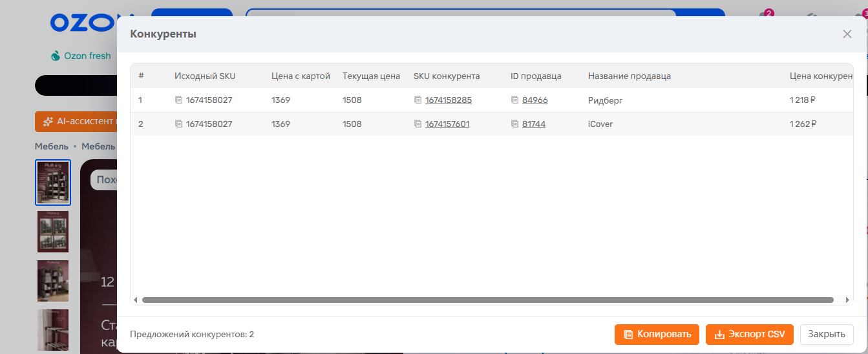Image resolution: width=868 pixels, height=354 pixels.
Task: Copy source SKU in row 1
Action: 178,100
